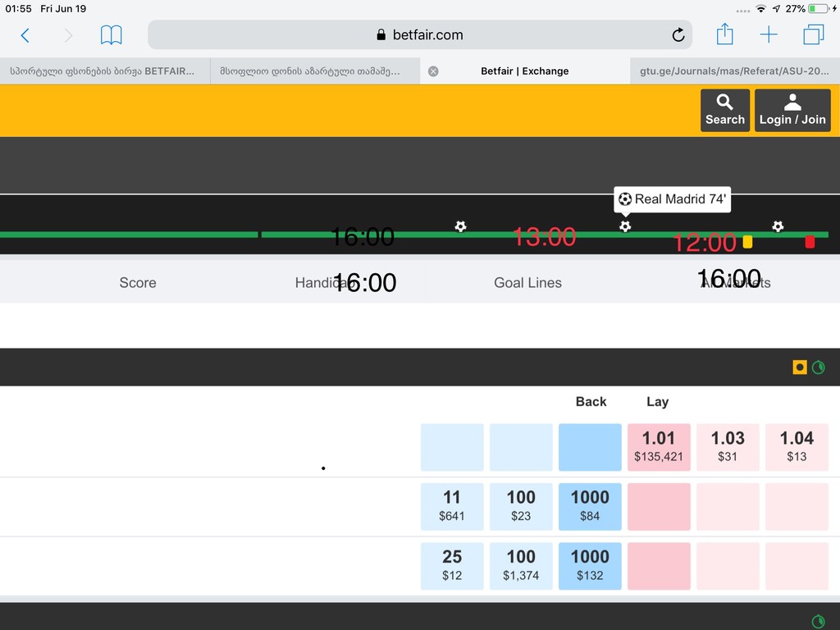Click the green match progress bar

click(414, 235)
